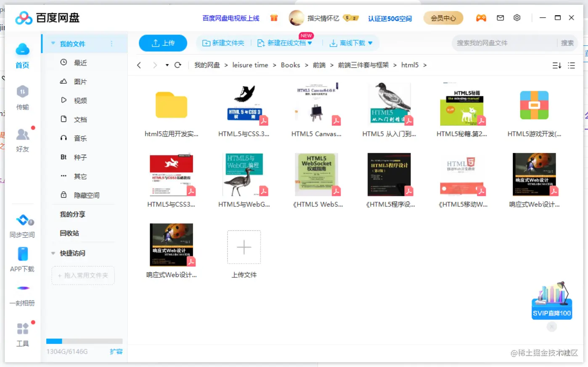
Task: Go to leisure time breadcrumb
Action: (x=250, y=65)
